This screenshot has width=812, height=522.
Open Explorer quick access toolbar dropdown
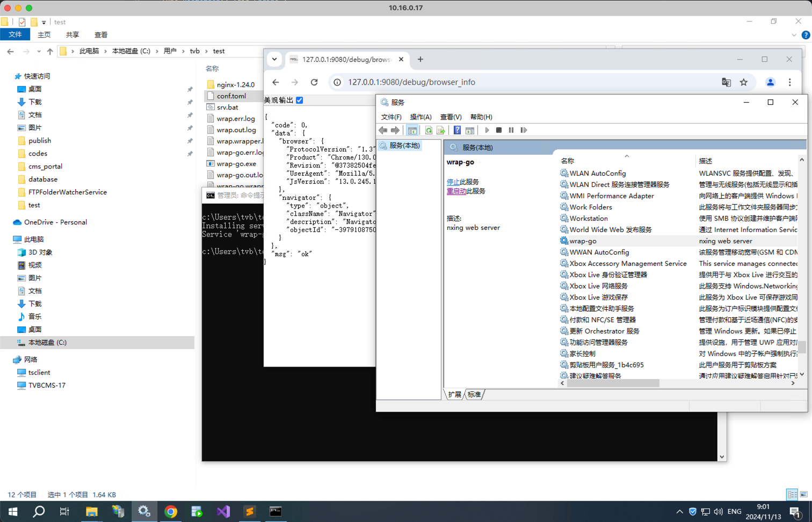click(44, 22)
